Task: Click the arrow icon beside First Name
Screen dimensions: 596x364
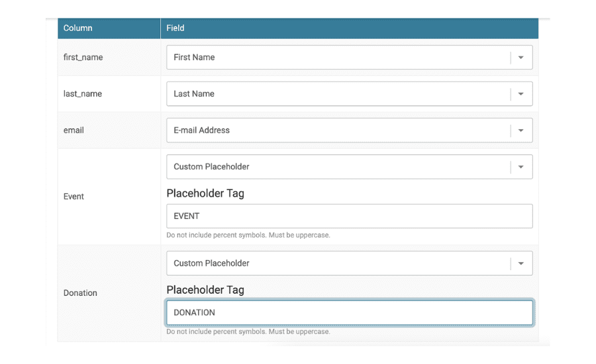Action: [521, 58]
